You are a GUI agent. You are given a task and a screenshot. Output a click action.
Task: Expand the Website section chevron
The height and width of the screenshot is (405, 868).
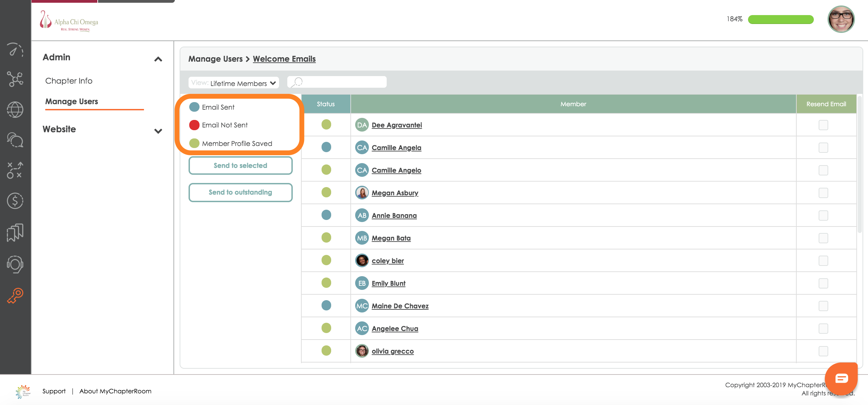point(158,131)
